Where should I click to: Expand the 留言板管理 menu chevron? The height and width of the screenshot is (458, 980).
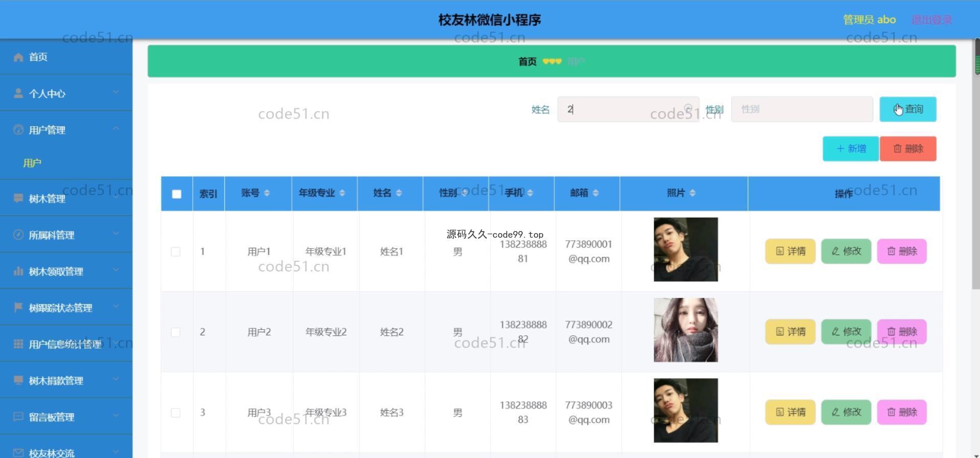(x=116, y=416)
